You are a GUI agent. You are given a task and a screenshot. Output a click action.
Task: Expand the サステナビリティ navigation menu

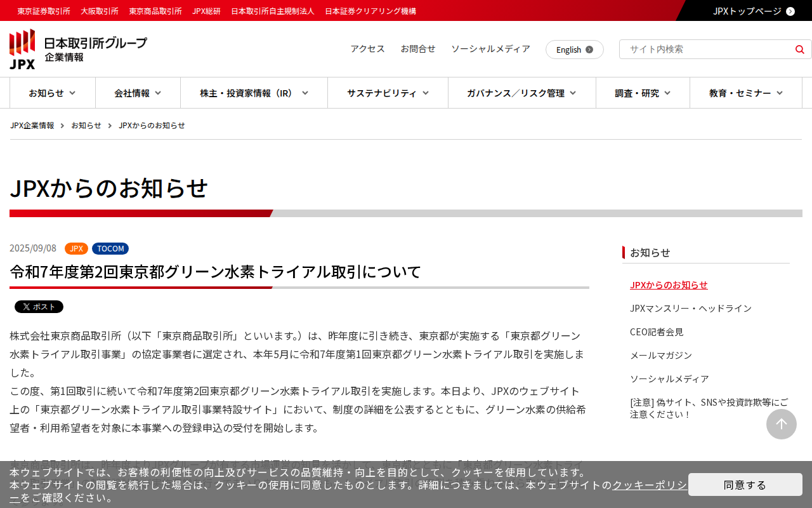coord(388,93)
